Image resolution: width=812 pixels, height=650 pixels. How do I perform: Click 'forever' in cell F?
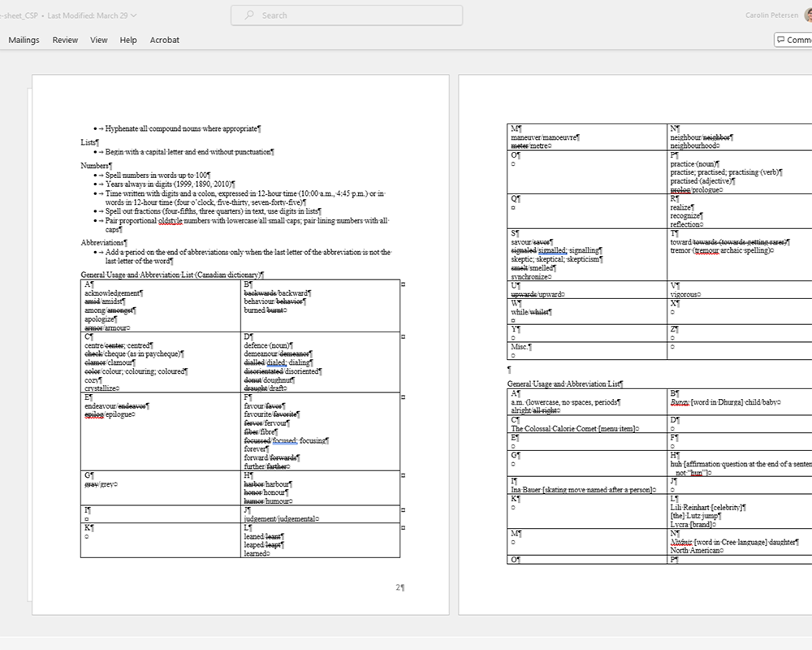[255, 448]
